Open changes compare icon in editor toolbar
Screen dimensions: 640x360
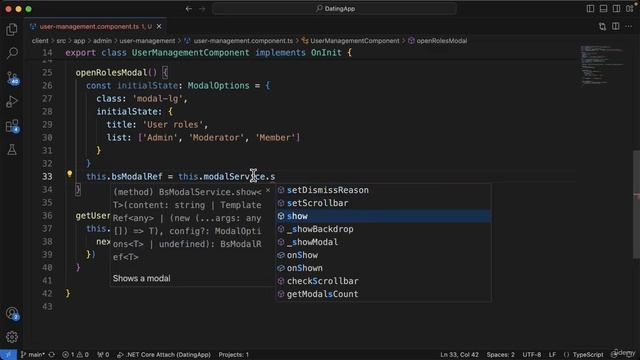(x=602, y=27)
